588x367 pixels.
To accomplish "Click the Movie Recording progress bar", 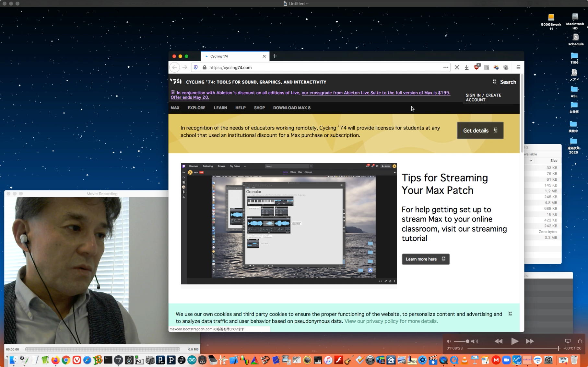I will [102, 349].
